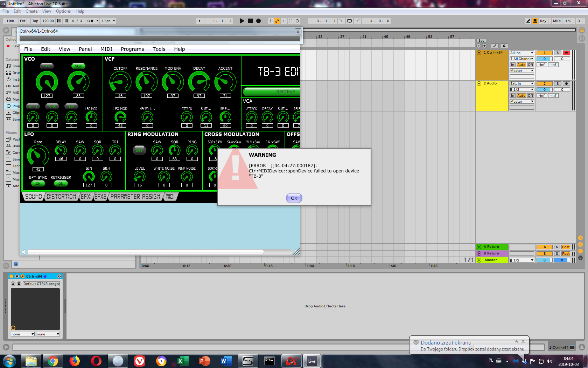Click the Automation Mode toggle icon
This screenshot has width=588, height=368.
(x=495, y=46)
